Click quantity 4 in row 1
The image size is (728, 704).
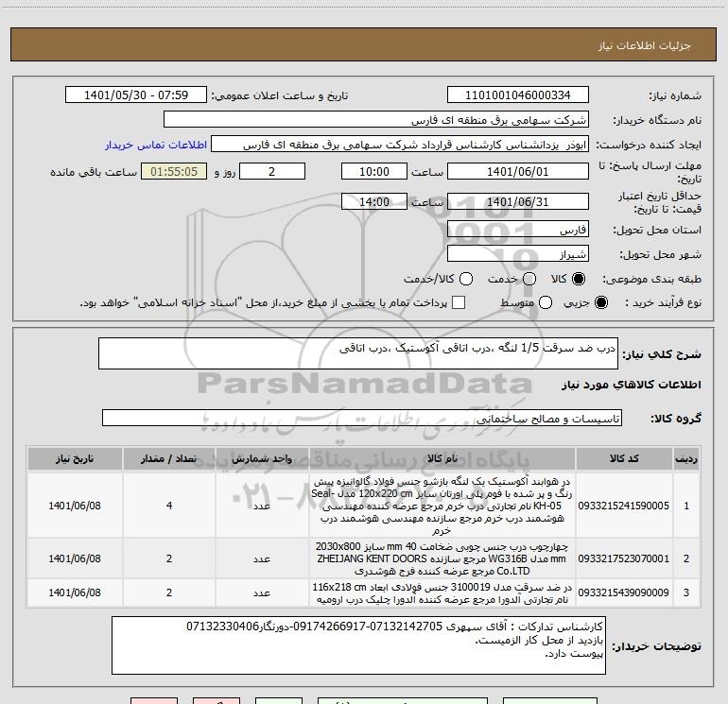169,506
